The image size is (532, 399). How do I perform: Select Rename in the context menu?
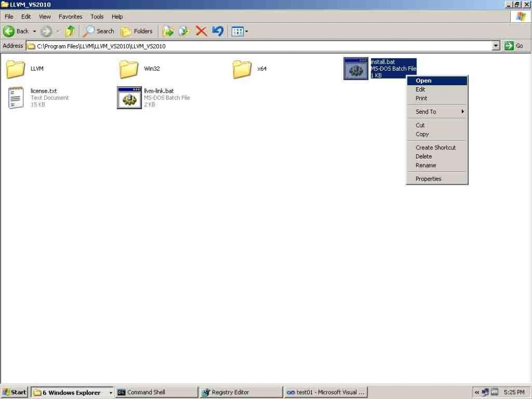425,165
